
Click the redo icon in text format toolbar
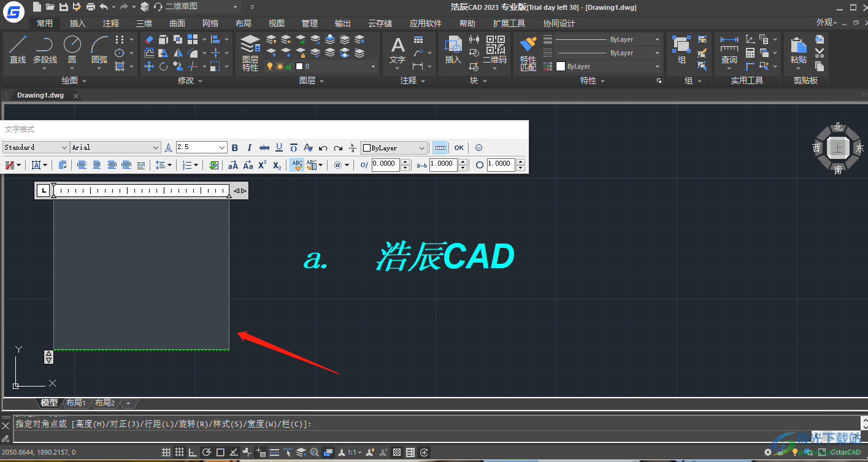click(x=338, y=148)
